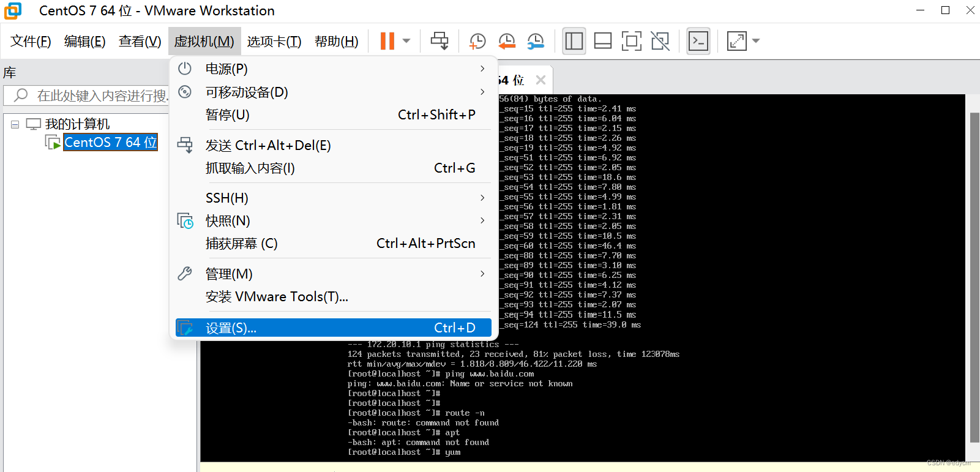Click the icon beside 发送 Ctrl+Alt+Del(E)
Image resolution: width=980 pixels, height=472 pixels.
click(x=185, y=145)
